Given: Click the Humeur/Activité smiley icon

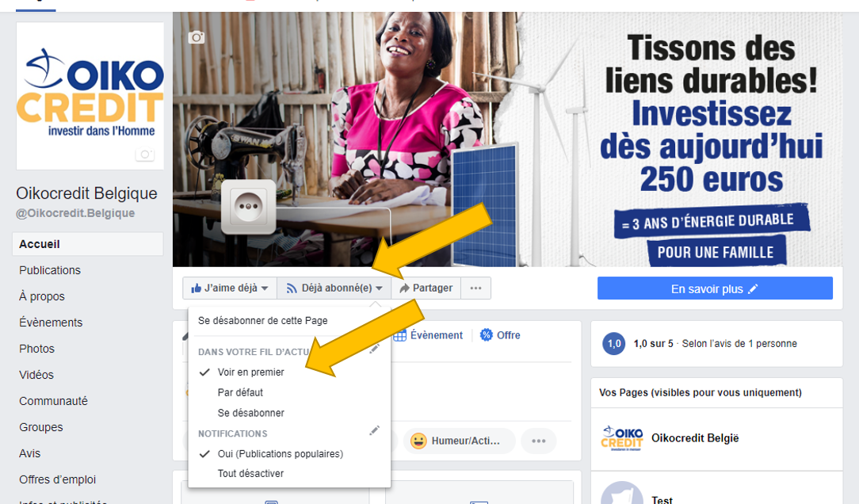Looking at the screenshot, I should pos(418,441).
